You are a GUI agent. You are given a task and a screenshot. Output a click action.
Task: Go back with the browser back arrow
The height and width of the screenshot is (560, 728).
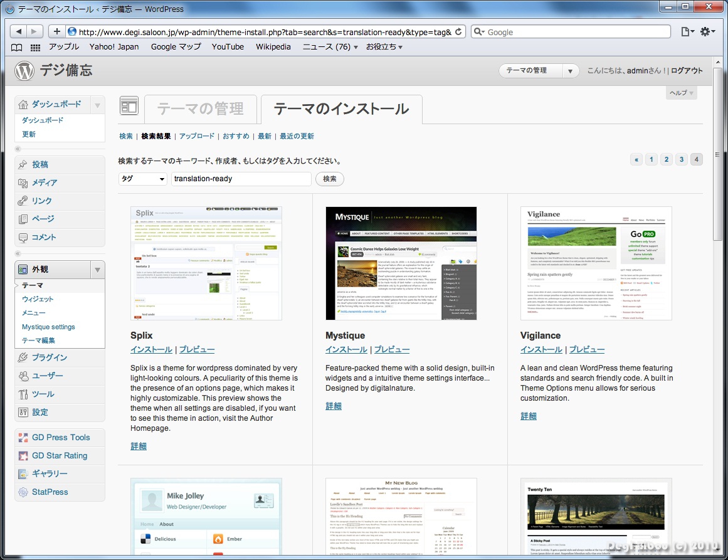[x=19, y=31]
